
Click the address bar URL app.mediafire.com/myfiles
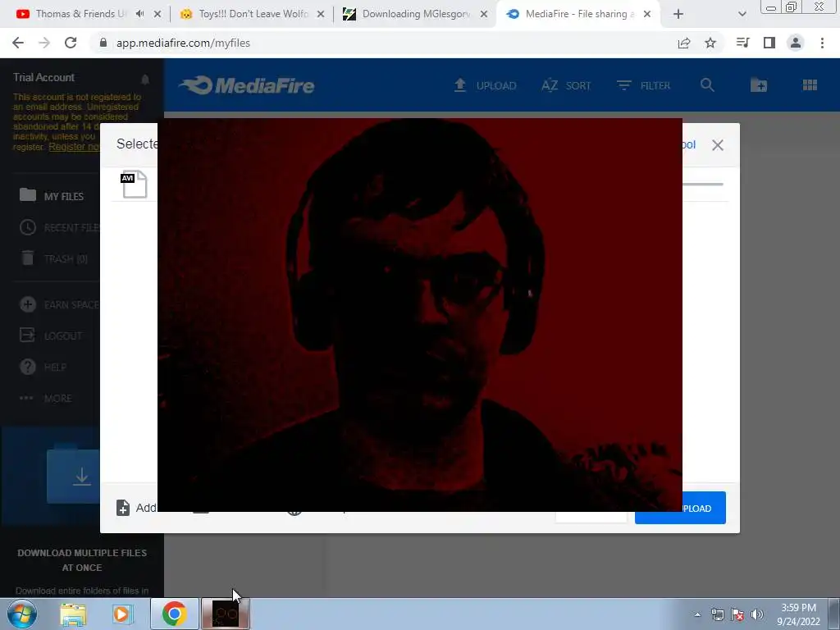coord(183,43)
